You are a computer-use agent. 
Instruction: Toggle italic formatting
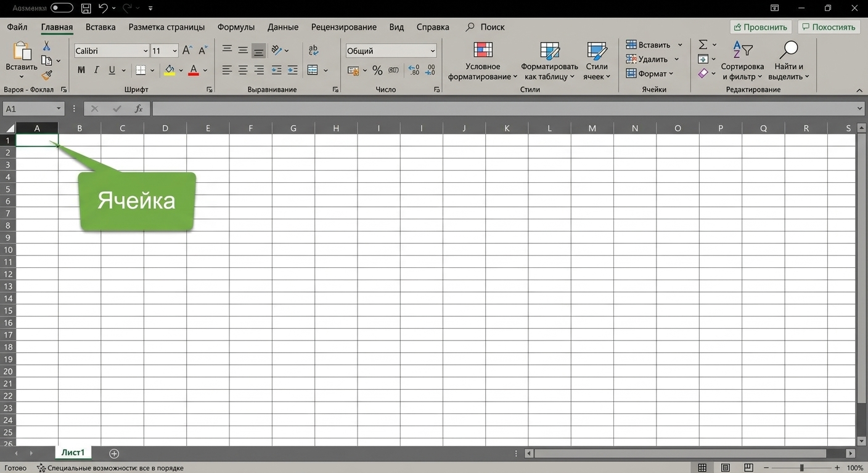[x=97, y=70]
